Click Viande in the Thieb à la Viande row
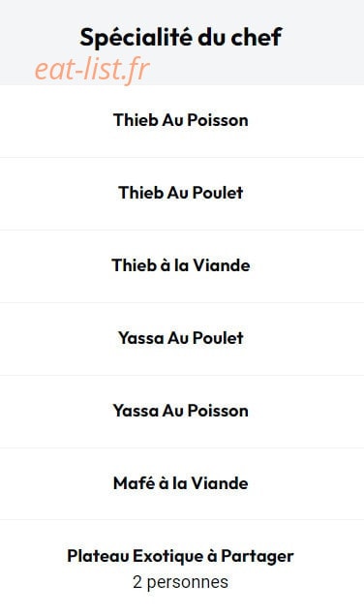The image size is (364, 616). (222, 265)
